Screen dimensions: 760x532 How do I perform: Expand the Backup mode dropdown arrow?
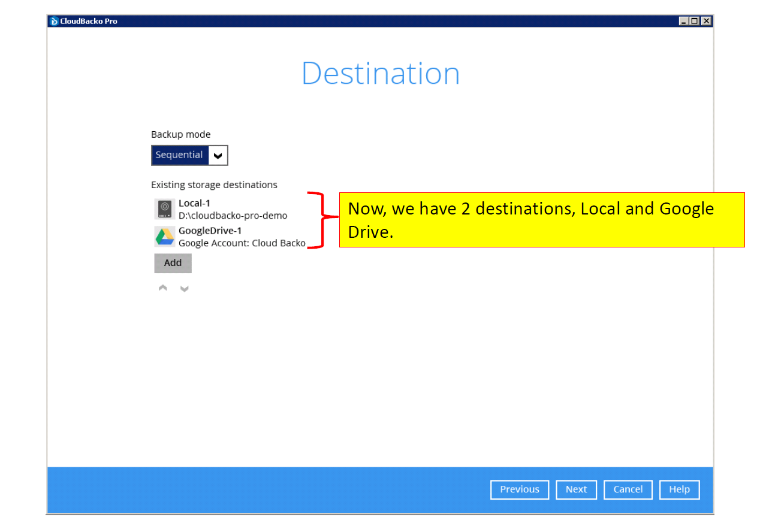pos(218,155)
